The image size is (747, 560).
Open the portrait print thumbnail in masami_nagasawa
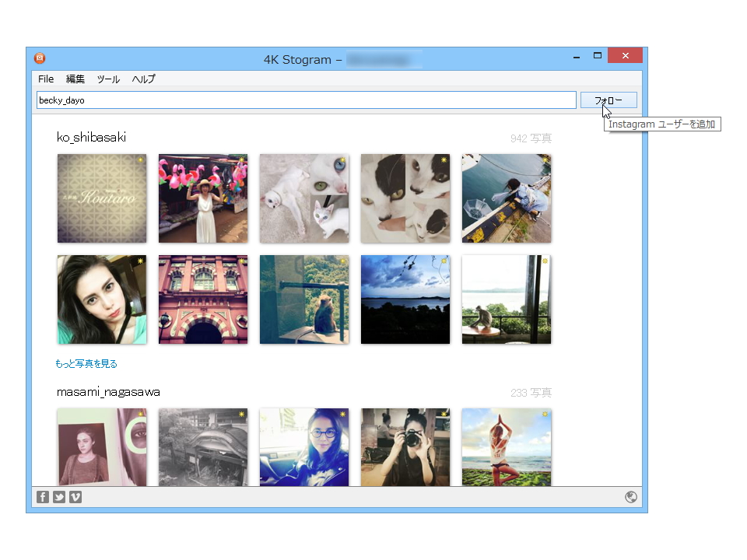[102, 447]
